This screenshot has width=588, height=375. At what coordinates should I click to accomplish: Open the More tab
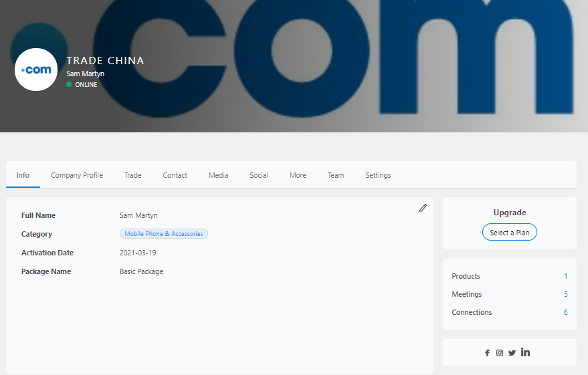[x=298, y=175]
